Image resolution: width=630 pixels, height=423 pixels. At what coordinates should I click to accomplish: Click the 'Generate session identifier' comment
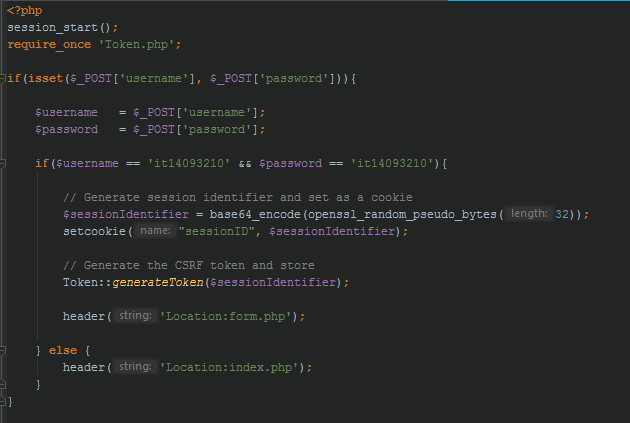click(238, 197)
